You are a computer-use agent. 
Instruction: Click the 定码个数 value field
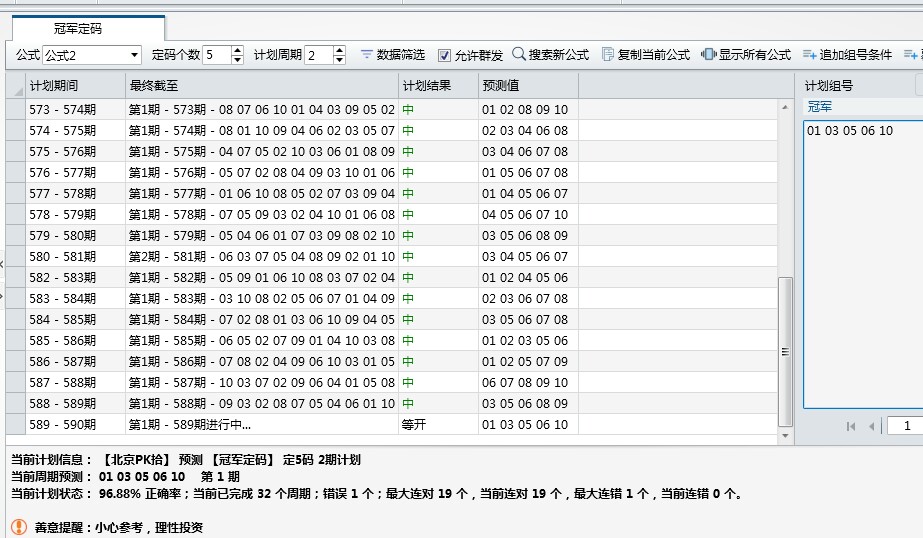point(217,55)
